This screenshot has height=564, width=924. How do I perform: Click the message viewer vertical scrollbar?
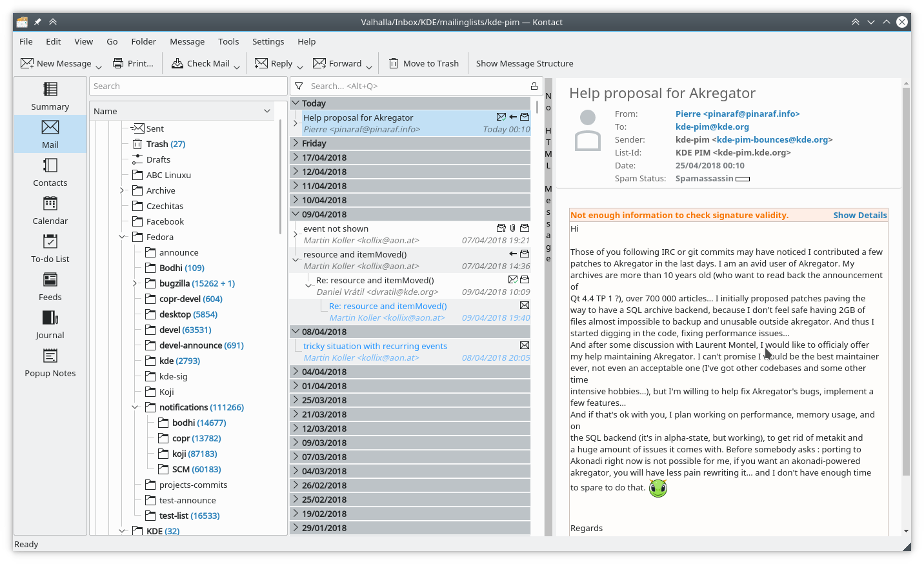click(x=906, y=282)
